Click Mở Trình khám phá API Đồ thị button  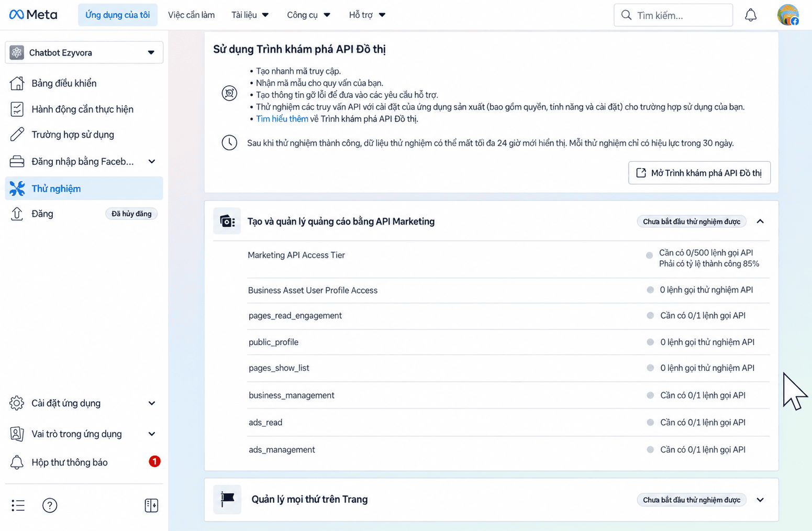point(699,173)
